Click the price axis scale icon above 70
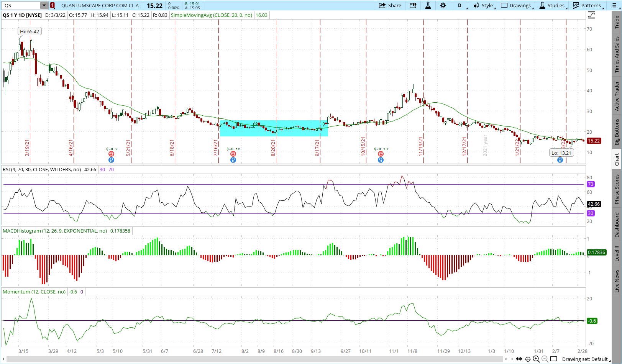 (x=591, y=15)
